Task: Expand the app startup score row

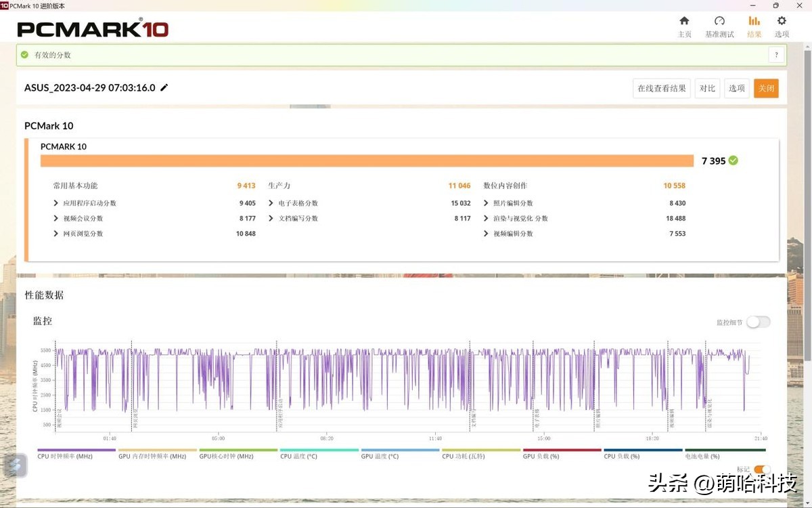Action: tap(55, 203)
